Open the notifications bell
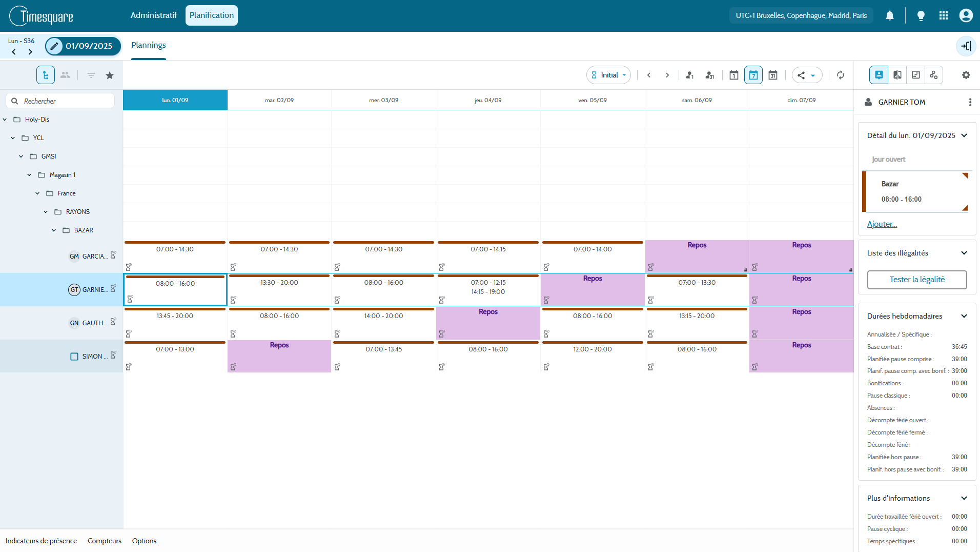Image resolution: width=980 pixels, height=552 pixels. 890,15
